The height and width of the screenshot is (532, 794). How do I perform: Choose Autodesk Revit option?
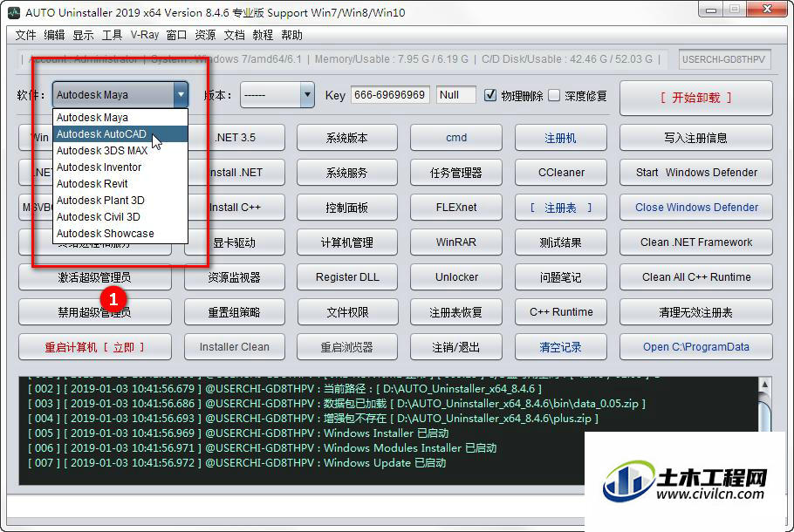(120, 184)
